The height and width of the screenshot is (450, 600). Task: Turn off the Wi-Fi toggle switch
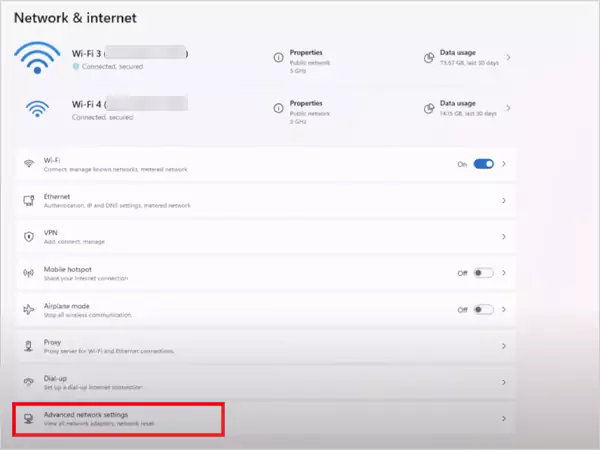[484, 164]
